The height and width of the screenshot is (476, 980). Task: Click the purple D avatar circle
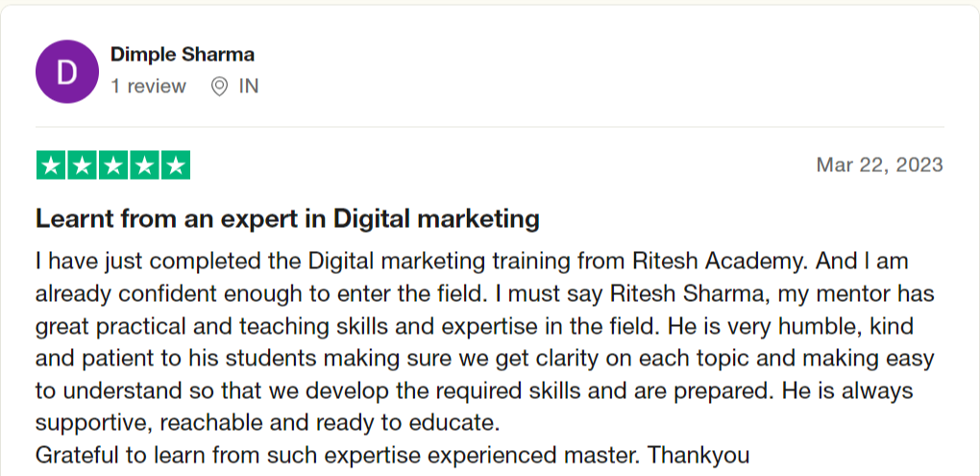point(67,71)
